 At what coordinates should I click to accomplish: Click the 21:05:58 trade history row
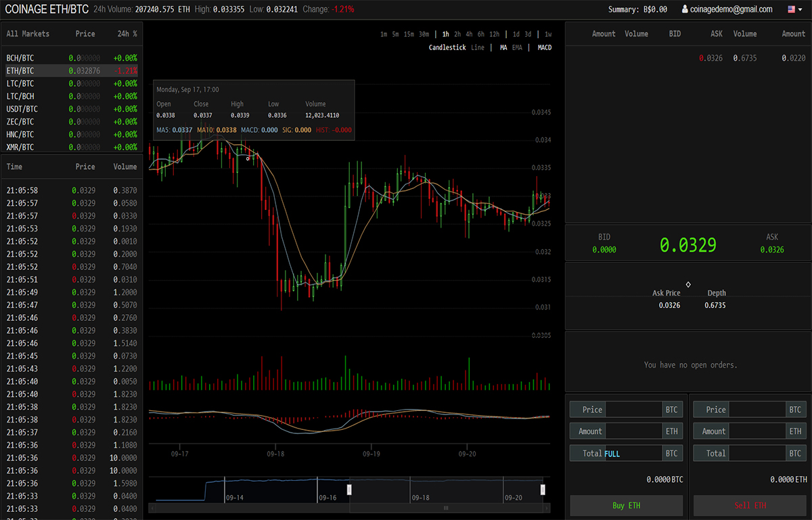coord(72,191)
